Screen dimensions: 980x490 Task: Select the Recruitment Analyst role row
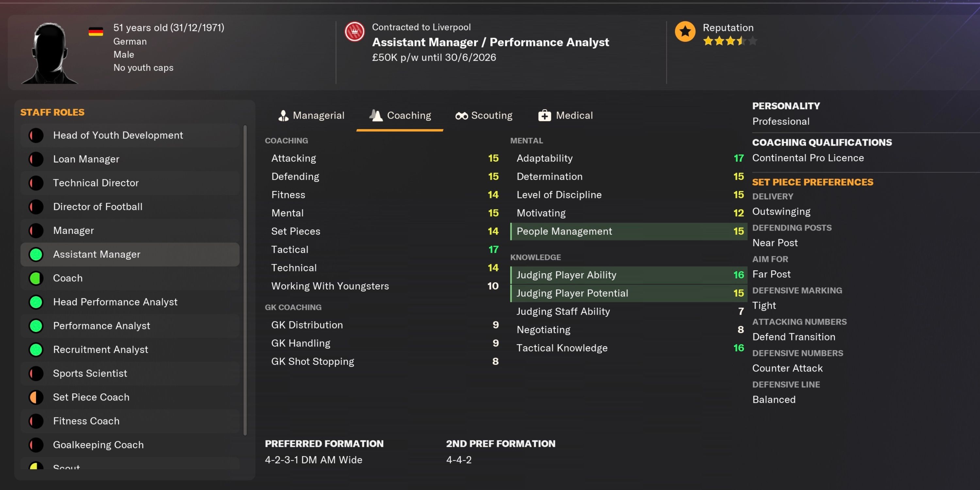click(x=100, y=350)
